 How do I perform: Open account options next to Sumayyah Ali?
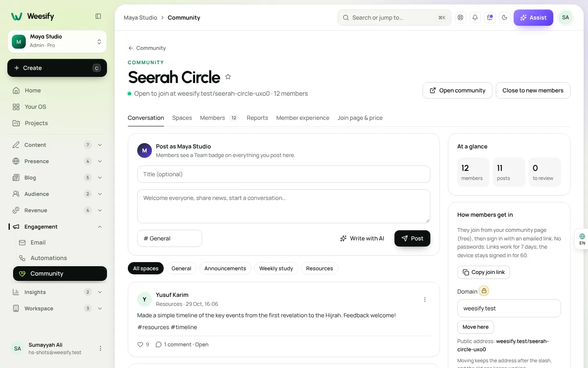(100, 348)
